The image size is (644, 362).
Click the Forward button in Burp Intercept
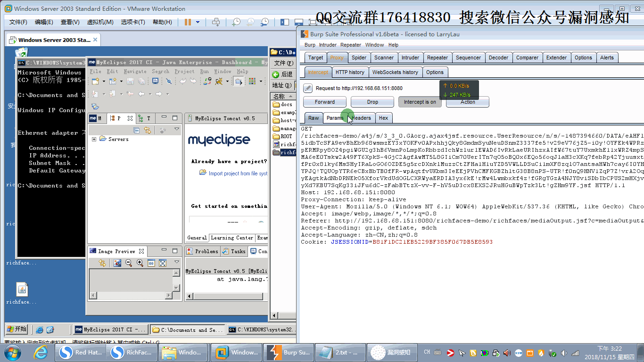(325, 102)
